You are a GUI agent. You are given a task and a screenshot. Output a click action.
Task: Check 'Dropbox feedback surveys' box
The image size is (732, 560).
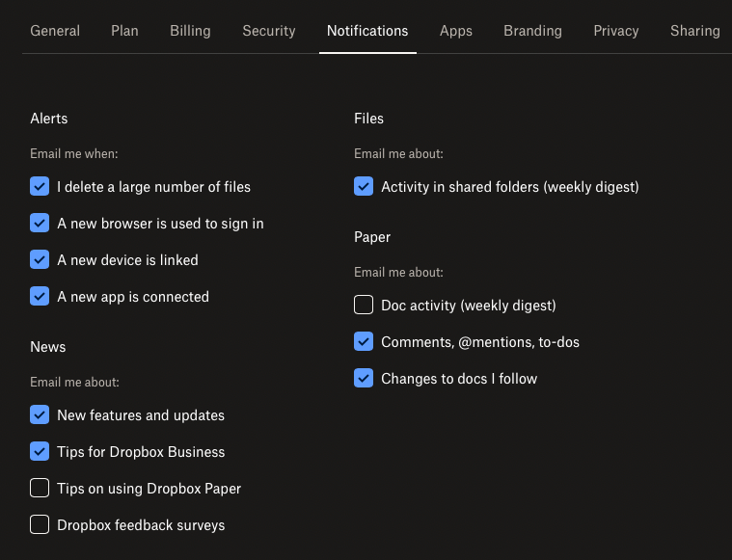pos(40,525)
